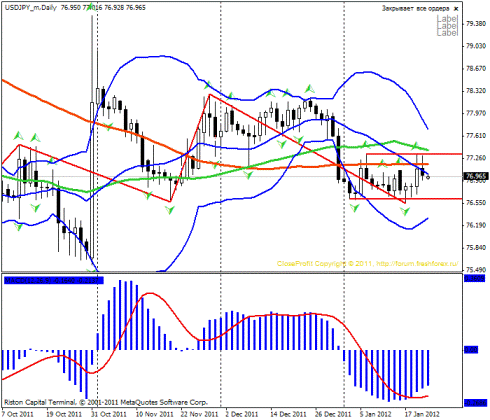
Task: Click the 10 Nov 2011 date label
Action: (x=154, y=414)
